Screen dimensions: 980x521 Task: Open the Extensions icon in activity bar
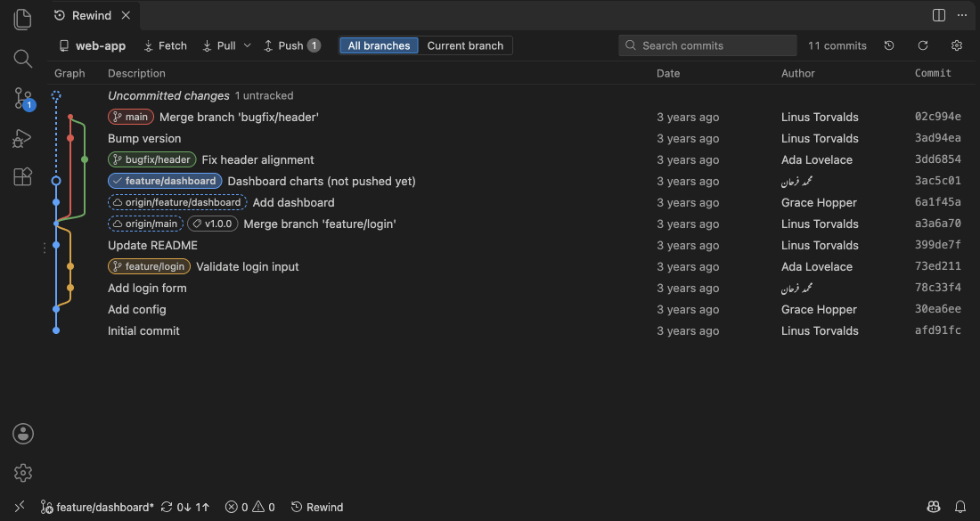tap(22, 177)
